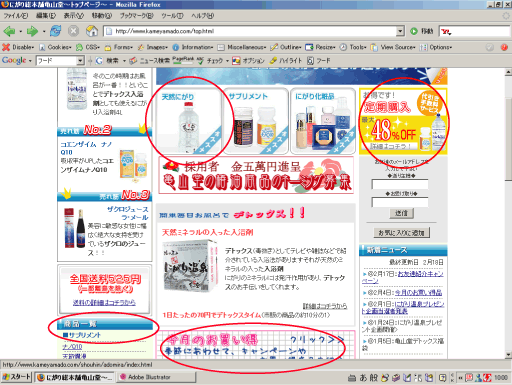Screen dimensions: 512x385
Task: Open the Cookies developer toolbar menu
Action: point(55,47)
